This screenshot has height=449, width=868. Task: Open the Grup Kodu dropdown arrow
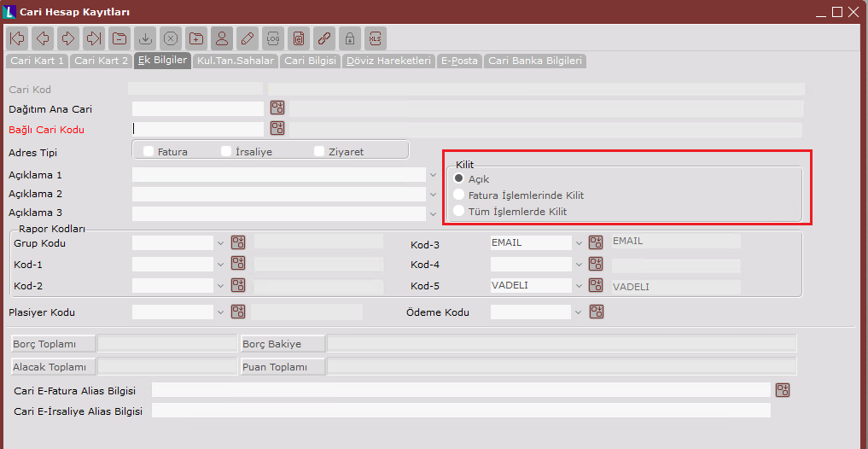coord(220,243)
